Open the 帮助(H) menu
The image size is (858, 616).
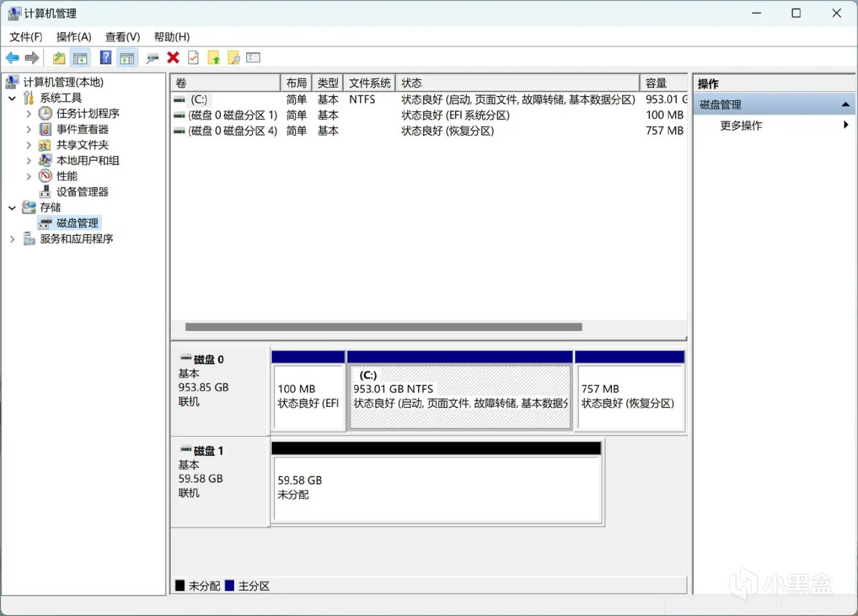(x=172, y=37)
